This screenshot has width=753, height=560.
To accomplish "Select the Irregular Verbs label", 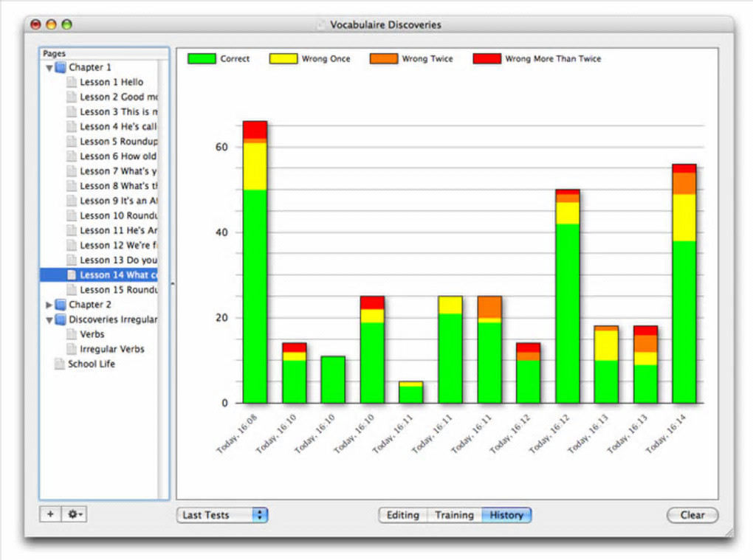I will pyautogui.click(x=112, y=349).
